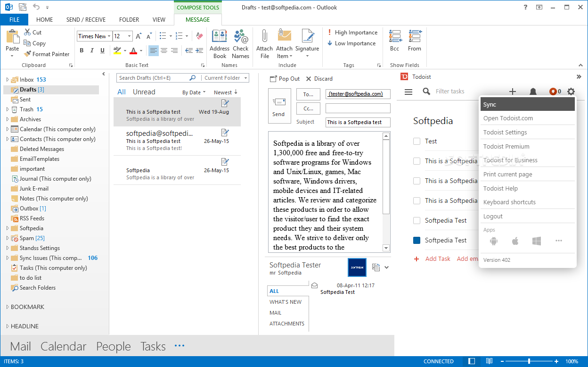Image resolution: width=588 pixels, height=367 pixels.
Task: Select Sync in Todoist menu
Action: 528,104
